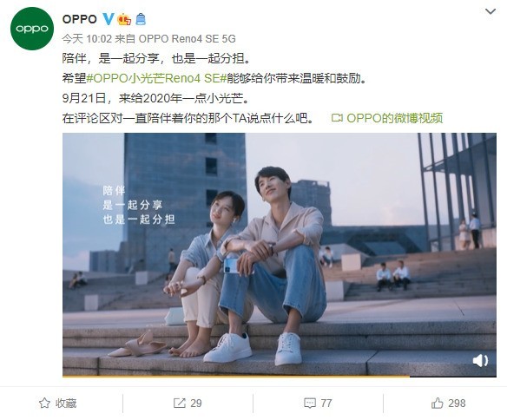Click the 今天 10:02 timestamp
This screenshot has width=507, height=420.
pyautogui.click(x=87, y=39)
